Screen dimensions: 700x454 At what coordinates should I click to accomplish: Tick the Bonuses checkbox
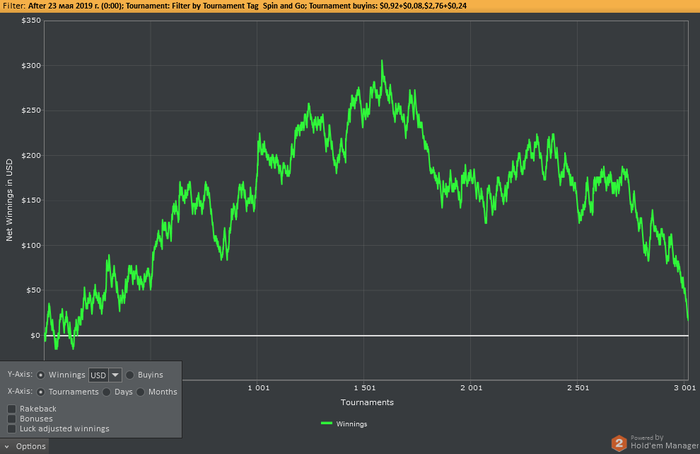[x=11, y=419]
